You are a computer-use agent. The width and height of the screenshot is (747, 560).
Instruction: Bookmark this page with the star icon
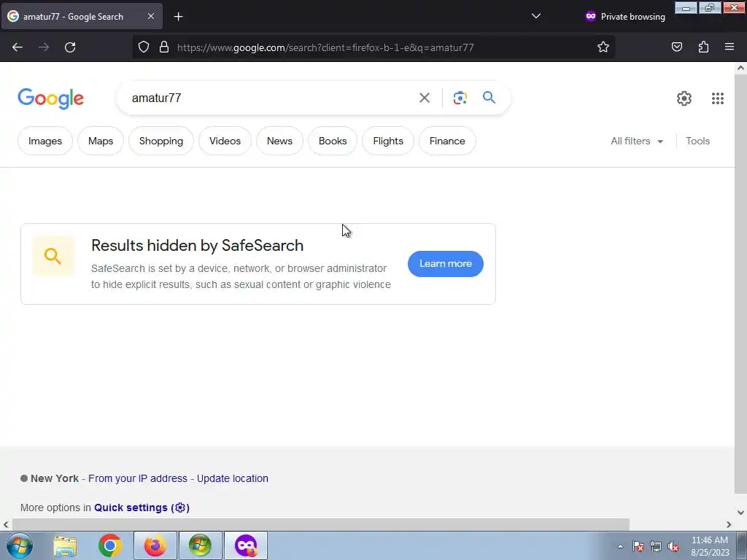click(x=603, y=47)
